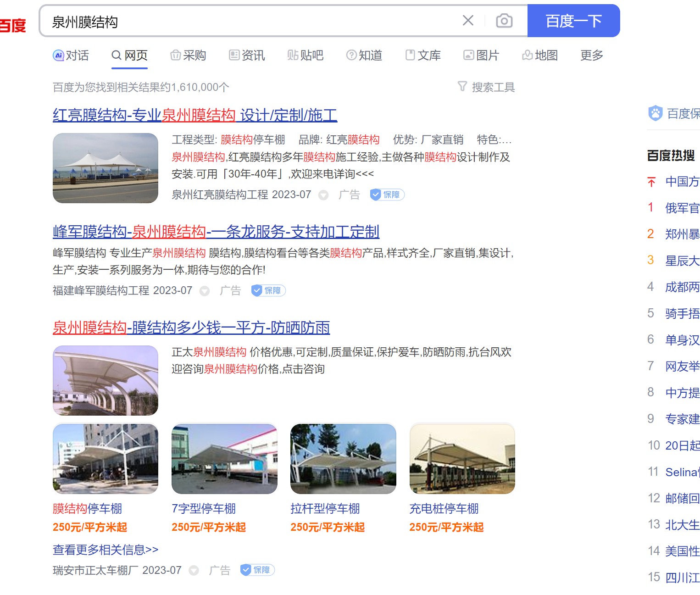Click 保障 badge on 瑞安市正太车棚厂 result
The width and height of the screenshot is (700, 595).
(257, 570)
